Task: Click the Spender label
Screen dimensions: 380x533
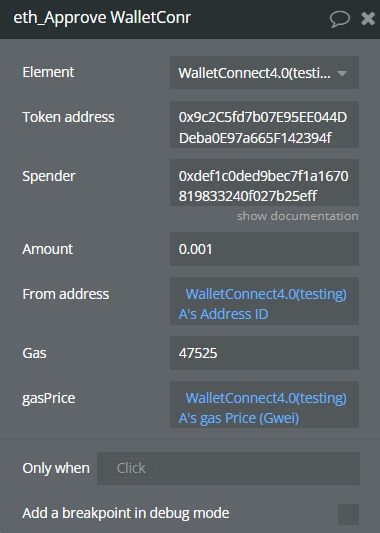Action: 49,176
